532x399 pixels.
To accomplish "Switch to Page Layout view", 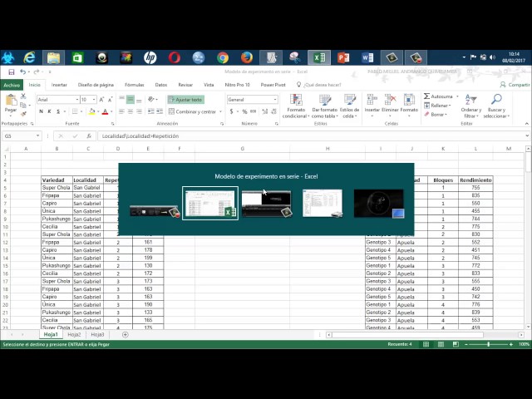I will [441, 344].
